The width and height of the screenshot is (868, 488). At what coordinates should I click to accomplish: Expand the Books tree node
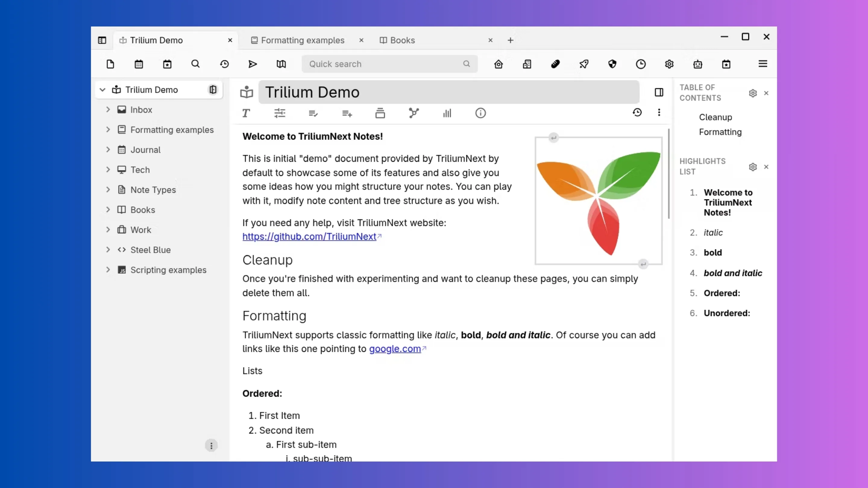108,210
